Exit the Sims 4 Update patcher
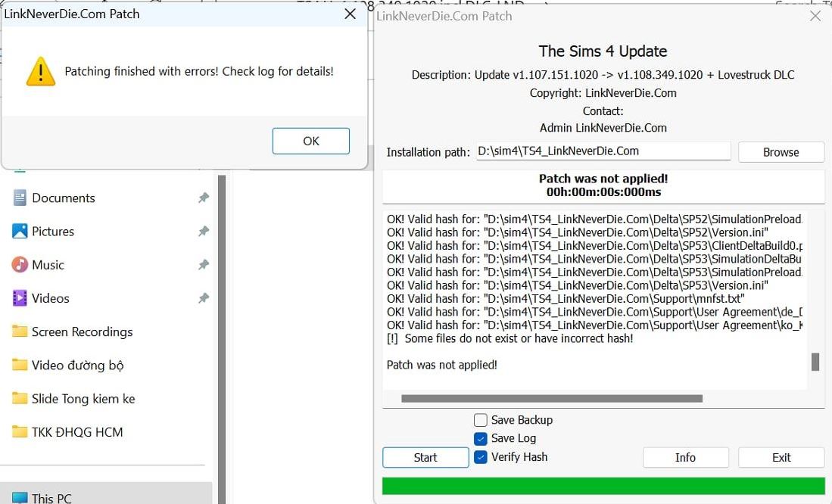 [781, 457]
